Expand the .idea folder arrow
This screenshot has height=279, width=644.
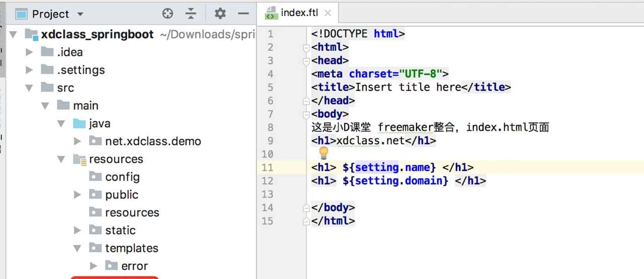(x=29, y=52)
